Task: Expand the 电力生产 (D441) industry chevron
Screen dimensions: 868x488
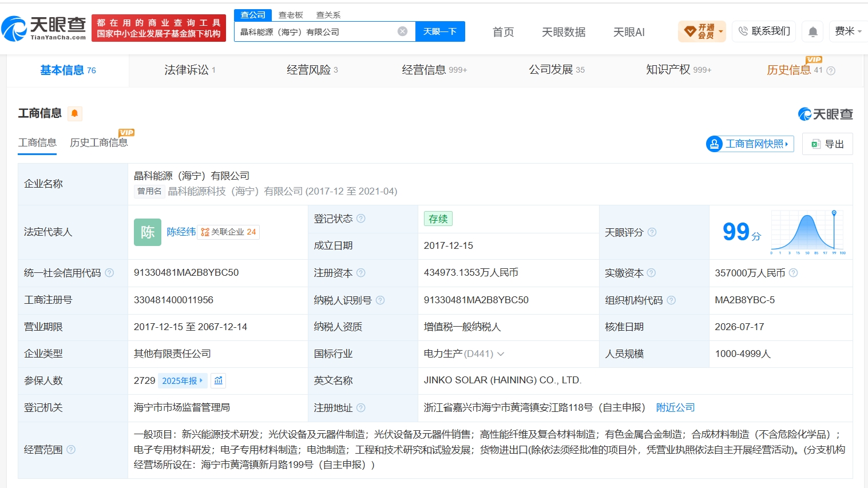Action: point(501,354)
